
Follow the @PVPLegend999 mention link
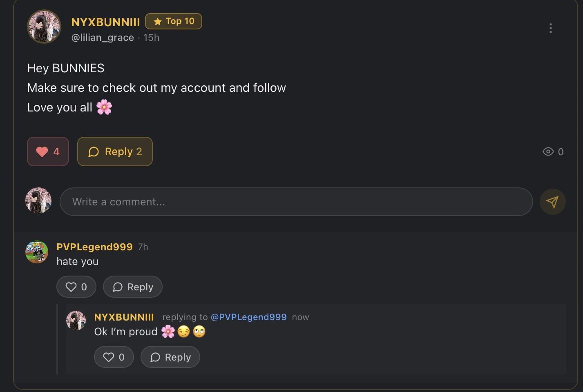pyautogui.click(x=248, y=317)
